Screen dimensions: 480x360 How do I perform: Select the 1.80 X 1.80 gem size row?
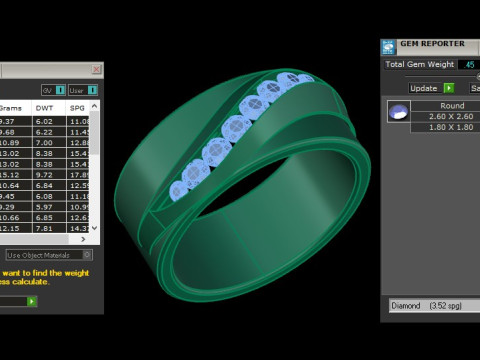tap(445, 127)
